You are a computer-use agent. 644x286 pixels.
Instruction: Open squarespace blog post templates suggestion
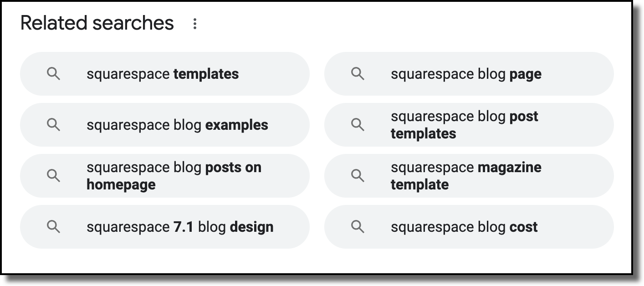click(x=469, y=125)
